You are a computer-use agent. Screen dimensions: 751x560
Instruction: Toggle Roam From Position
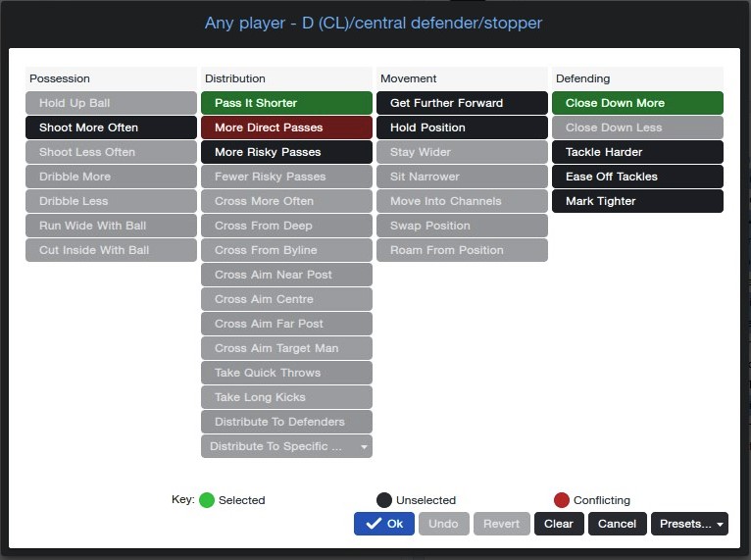462,250
